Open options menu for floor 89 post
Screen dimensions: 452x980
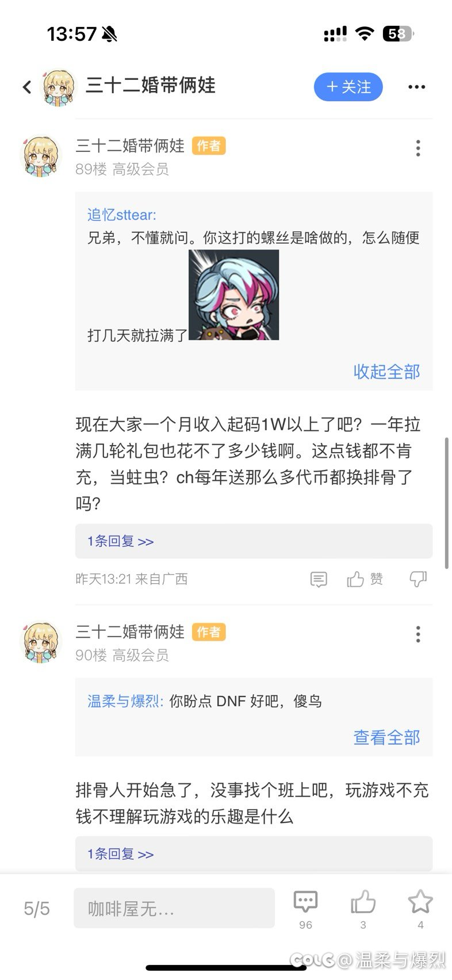pos(418,148)
